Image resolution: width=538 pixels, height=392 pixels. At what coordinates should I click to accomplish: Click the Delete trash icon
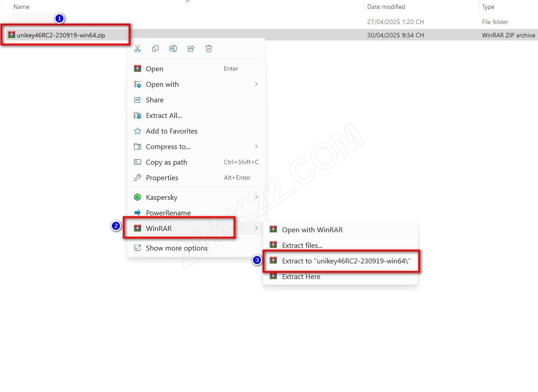(209, 49)
